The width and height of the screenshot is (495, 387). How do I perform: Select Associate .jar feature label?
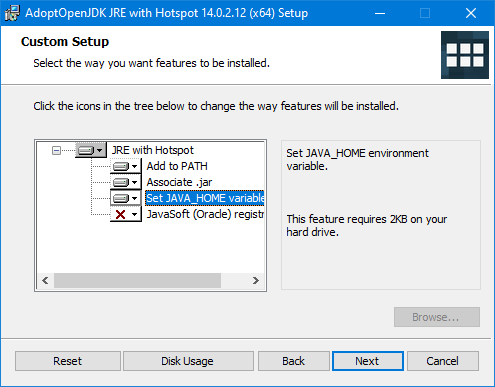(179, 182)
